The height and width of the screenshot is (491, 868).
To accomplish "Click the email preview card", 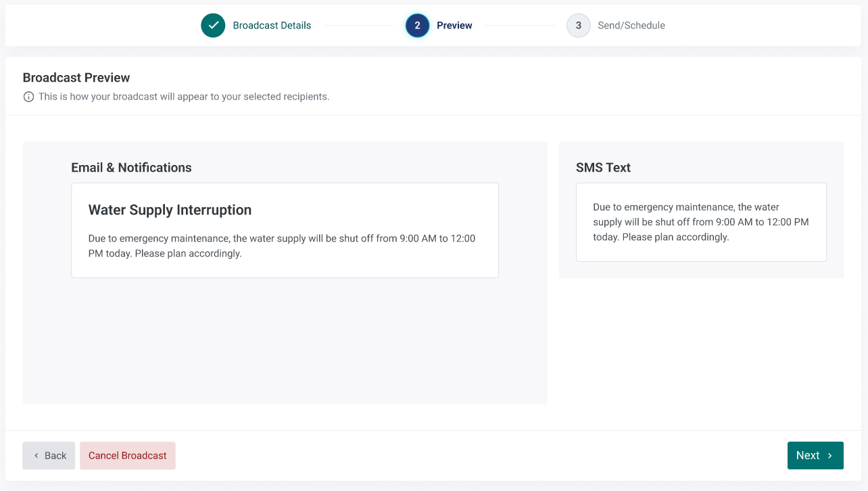I will pos(285,230).
